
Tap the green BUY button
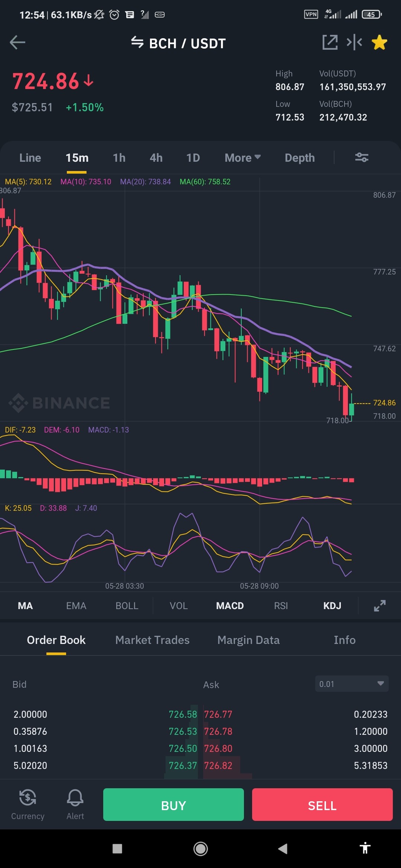[173, 805]
